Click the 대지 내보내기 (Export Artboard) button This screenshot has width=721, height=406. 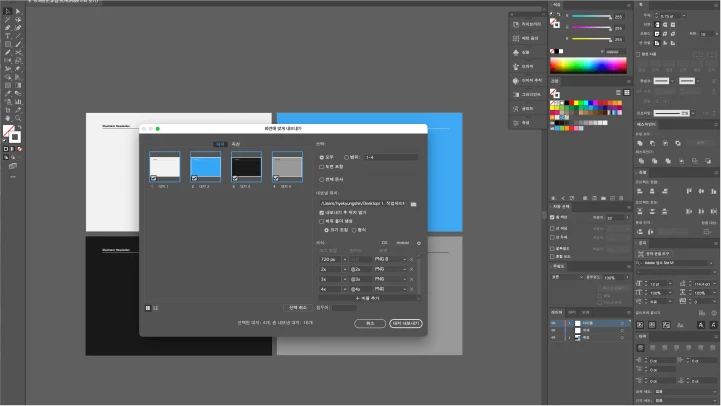406,324
